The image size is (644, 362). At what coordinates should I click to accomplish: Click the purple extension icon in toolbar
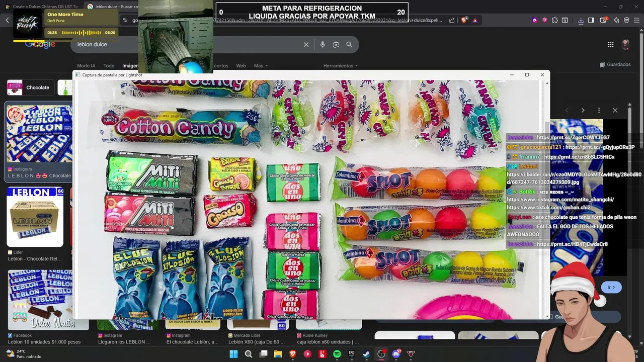coord(534,20)
